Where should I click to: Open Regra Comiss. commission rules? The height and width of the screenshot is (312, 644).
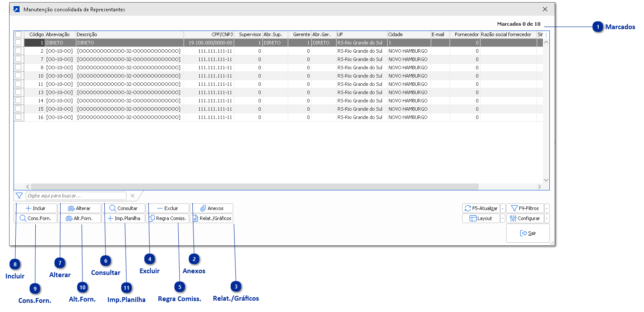click(x=168, y=218)
